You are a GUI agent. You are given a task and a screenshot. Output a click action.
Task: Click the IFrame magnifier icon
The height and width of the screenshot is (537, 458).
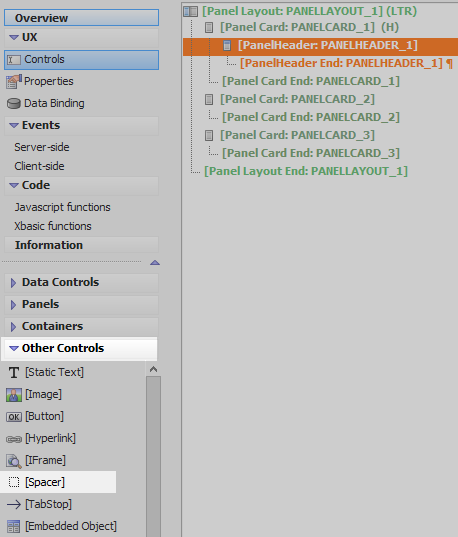coord(14,461)
